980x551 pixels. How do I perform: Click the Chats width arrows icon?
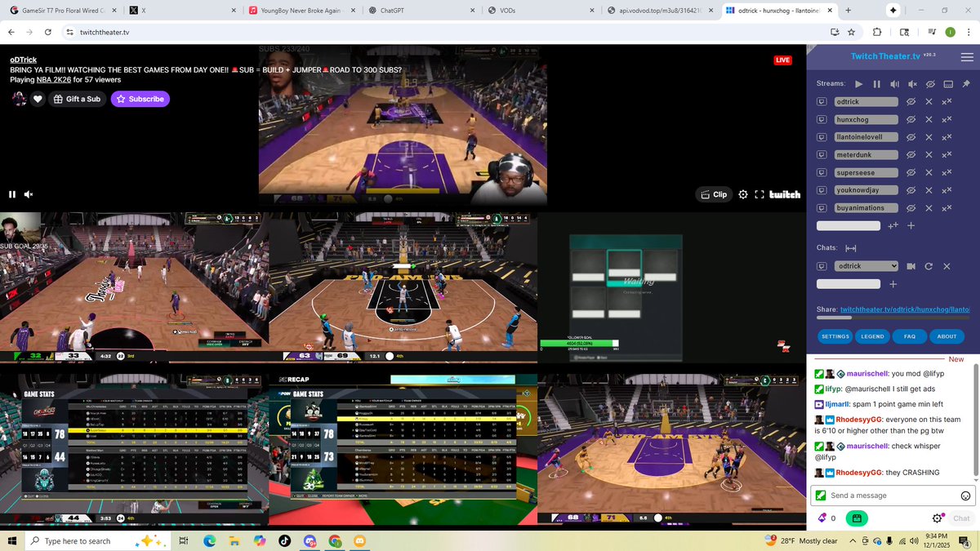pos(850,248)
